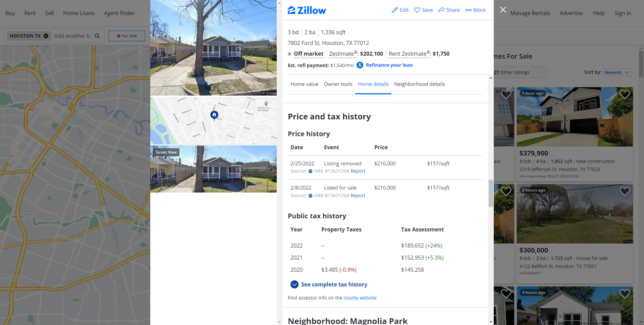Click the page scrollbar on the right edge

click(641, 64)
